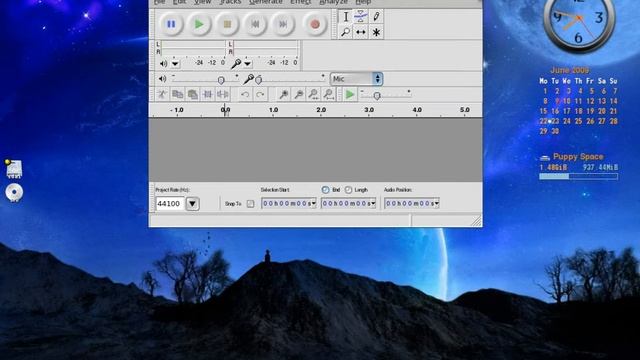Click the recording level meter bars
640x360 pixels.
click(266, 48)
